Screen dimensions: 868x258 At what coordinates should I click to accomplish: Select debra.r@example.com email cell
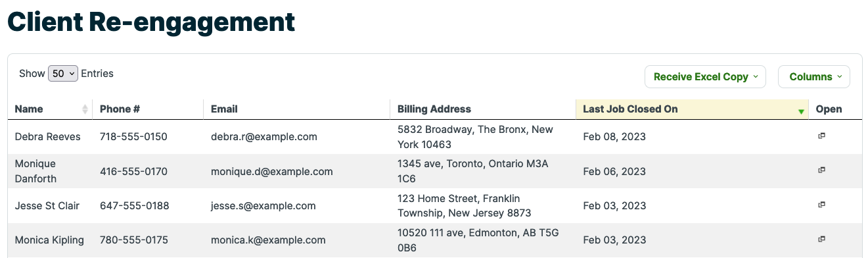click(x=264, y=137)
